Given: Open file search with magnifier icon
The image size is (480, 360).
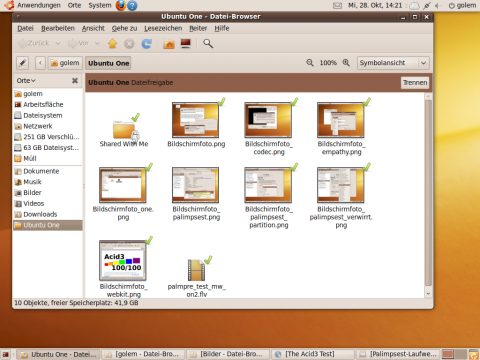Looking at the screenshot, I should [x=208, y=44].
